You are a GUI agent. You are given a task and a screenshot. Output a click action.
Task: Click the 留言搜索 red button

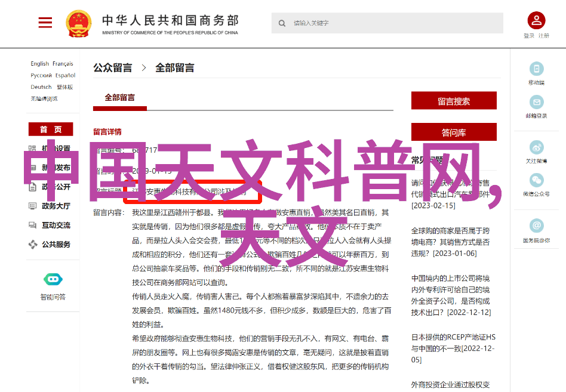(x=454, y=101)
